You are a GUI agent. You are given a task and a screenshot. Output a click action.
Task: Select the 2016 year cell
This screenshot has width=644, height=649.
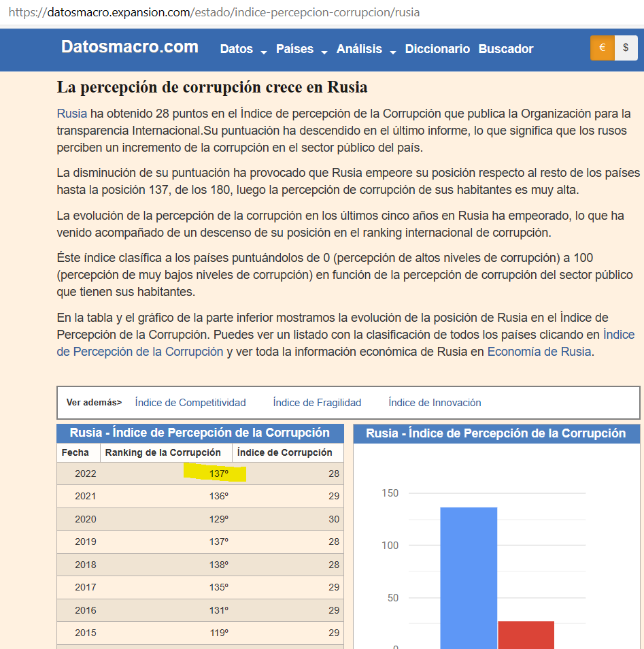(85, 610)
